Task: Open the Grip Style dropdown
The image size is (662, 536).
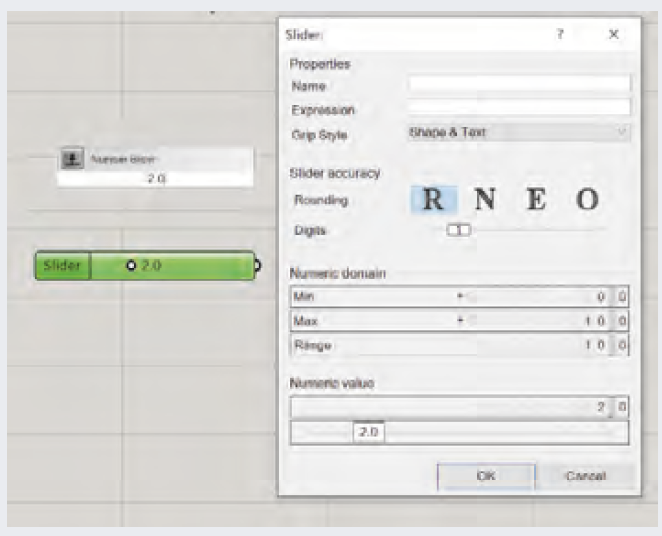Action: (518, 133)
